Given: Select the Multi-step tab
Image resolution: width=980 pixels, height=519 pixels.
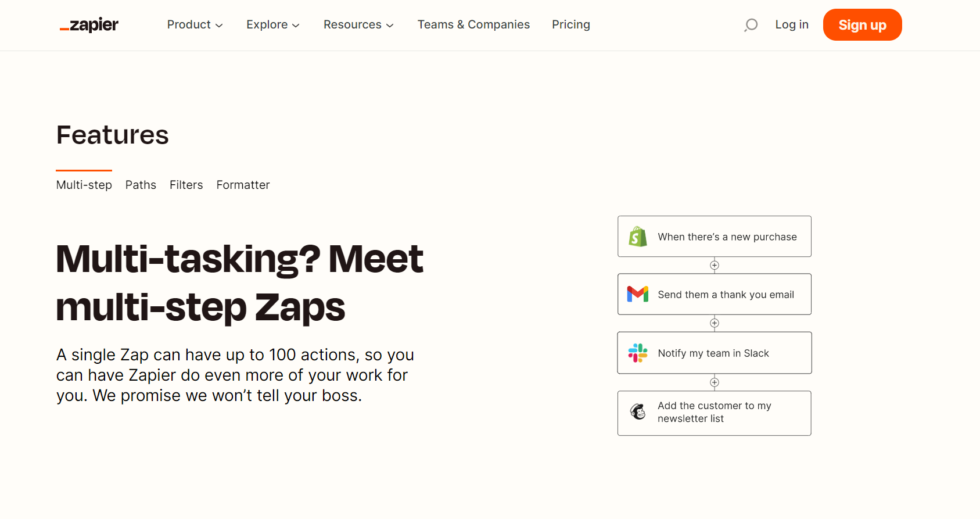Looking at the screenshot, I should pos(84,185).
